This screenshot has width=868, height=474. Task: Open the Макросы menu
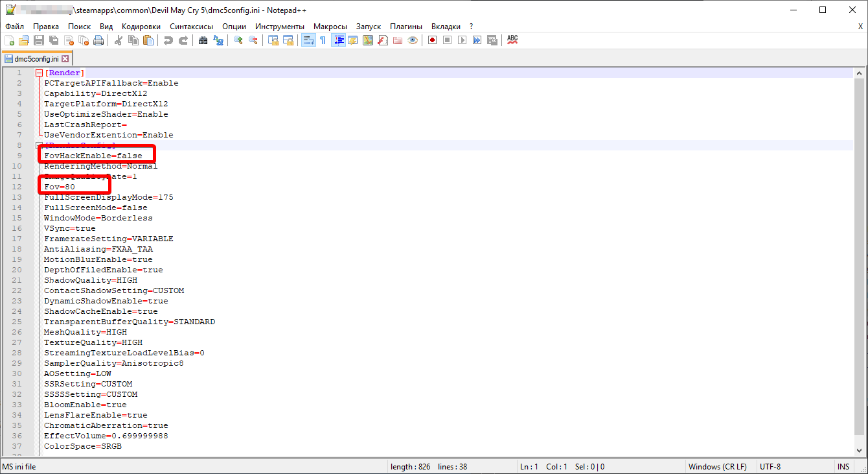tap(330, 27)
